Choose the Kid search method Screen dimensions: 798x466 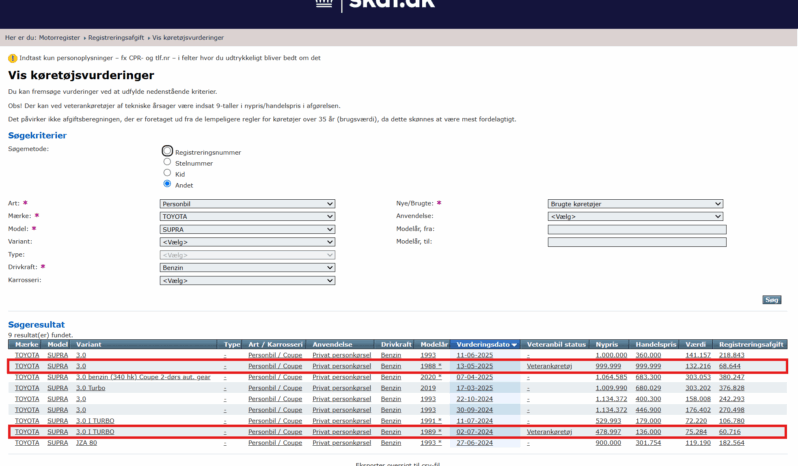[167, 173]
